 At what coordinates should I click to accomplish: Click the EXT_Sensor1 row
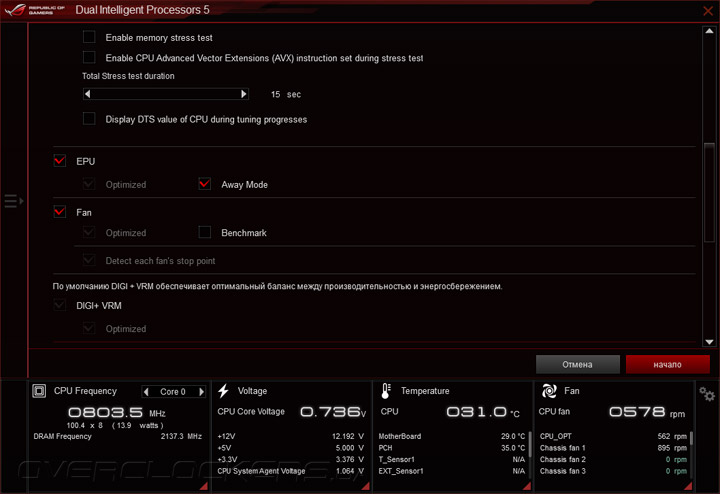452,471
